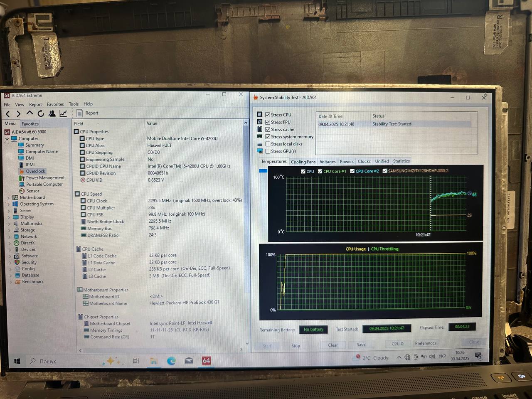Click the user accounts icon in toolbar
Image resolution: width=532 pixels, height=399 pixels.
point(52,113)
